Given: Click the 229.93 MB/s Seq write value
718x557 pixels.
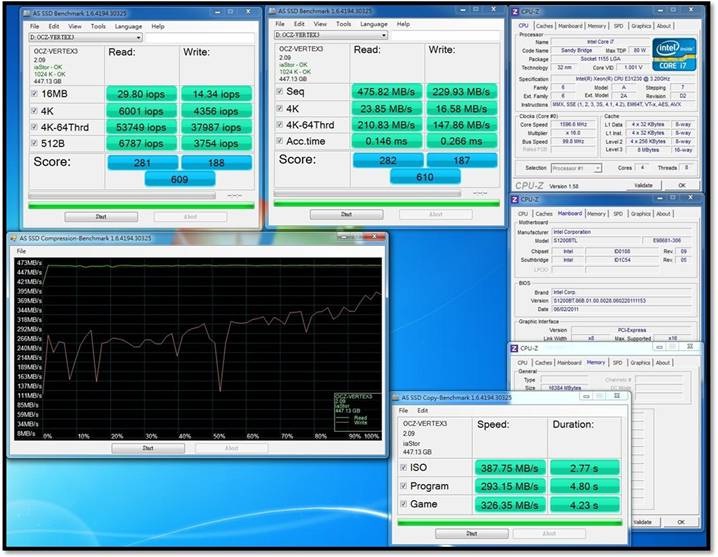Looking at the screenshot, I should pos(462,92).
